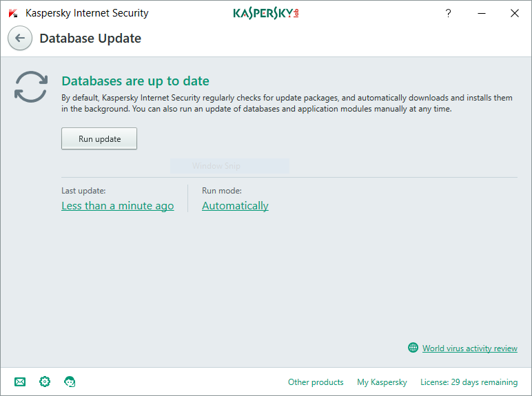Viewport: 532px width, 396px height.
Task: Change run mode via Automatically link
Action: coord(235,206)
